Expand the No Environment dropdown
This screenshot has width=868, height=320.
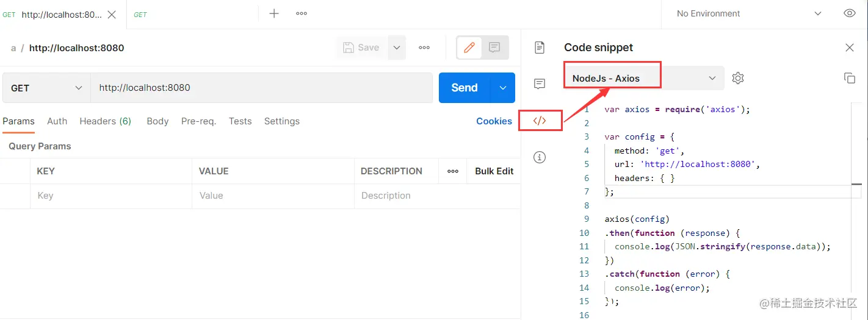[x=750, y=13]
